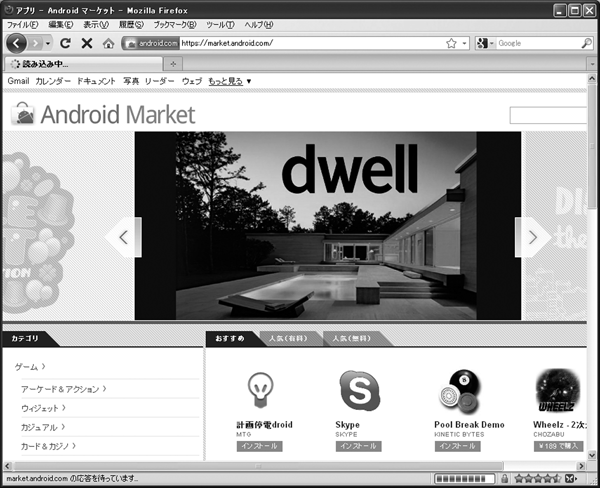Switch to the 人気(無料) tab
Screen dimensions: 600x488
(x=351, y=338)
